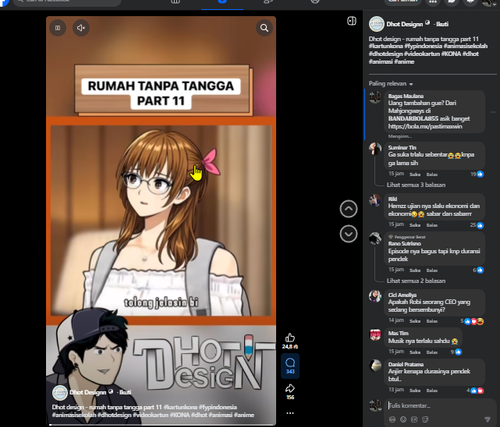Open Bagas Maulana's profile picture
500x427 pixels.
375,97
